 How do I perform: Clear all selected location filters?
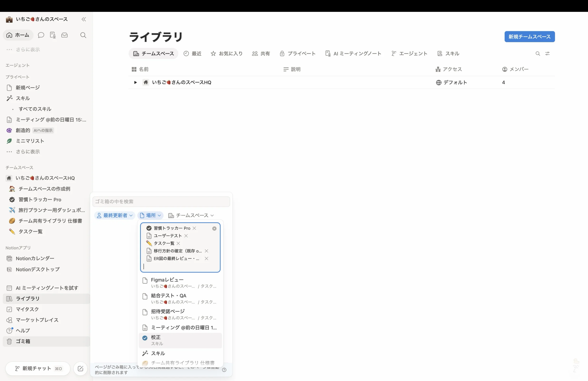pos(214,228)
